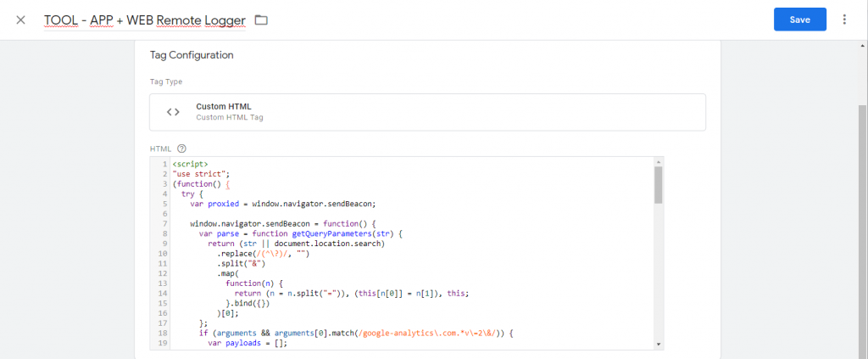The width and height of the screenshot is (868, 359).
Task: Click line return (str || document.location.search)
Action: (296, 244)
